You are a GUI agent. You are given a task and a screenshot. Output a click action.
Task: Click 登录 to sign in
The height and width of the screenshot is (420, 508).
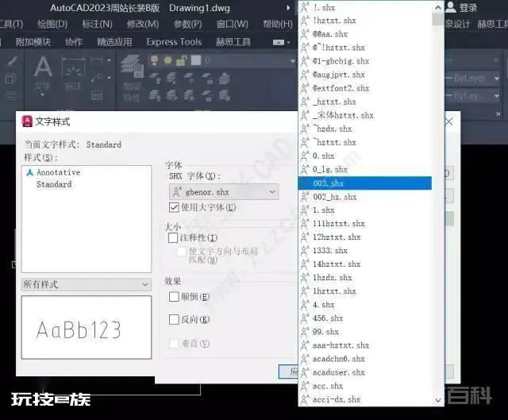pyautogui.click(x=468, y=7)
